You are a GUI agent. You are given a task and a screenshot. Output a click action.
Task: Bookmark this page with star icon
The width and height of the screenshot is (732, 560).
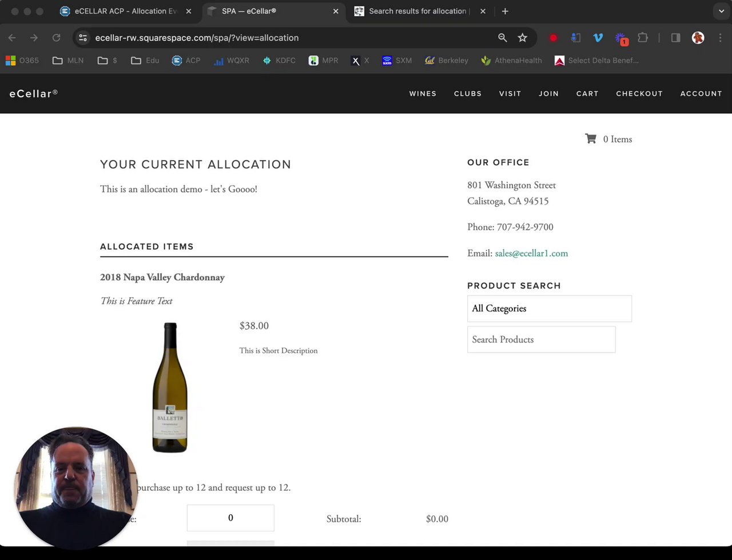click(522, 38)
